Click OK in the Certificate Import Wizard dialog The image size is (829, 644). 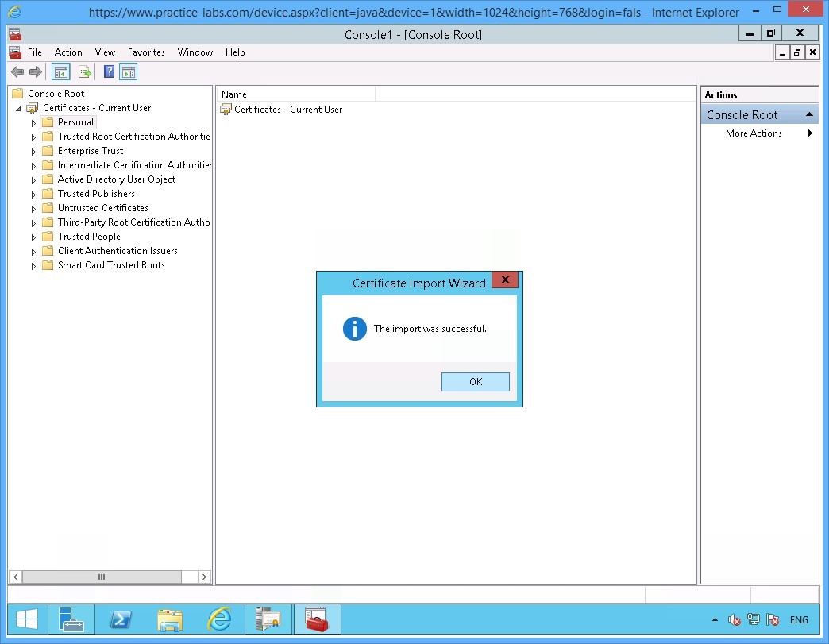pyautogui.click(x=475, y=382)
